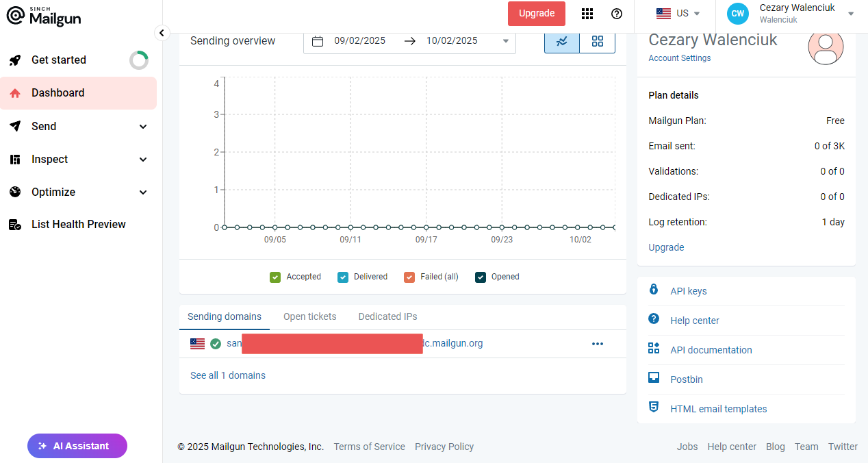This screenshot has width=868, height=463.
Task: Toggle the Opened series checkbox
Action: click(x=481, y=277)
